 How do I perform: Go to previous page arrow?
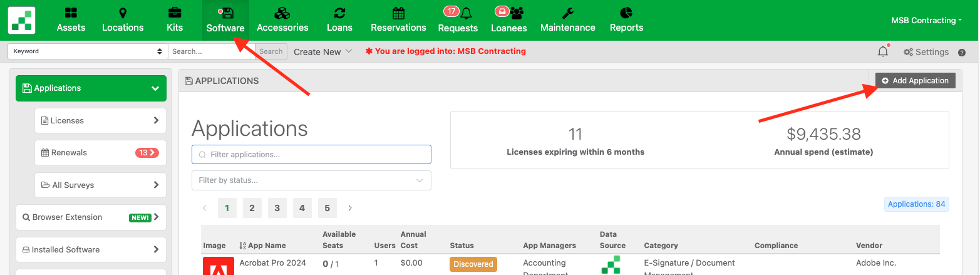point(205,208)
